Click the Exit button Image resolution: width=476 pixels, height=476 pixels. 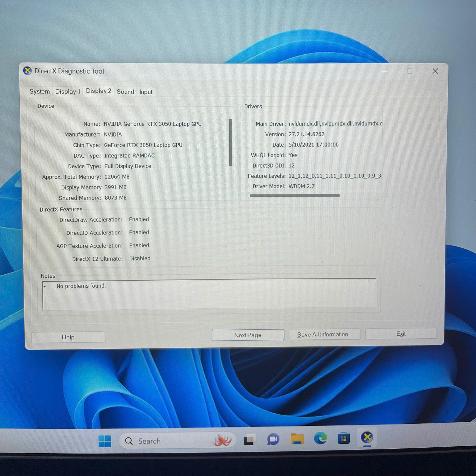[x=401, y=334]
